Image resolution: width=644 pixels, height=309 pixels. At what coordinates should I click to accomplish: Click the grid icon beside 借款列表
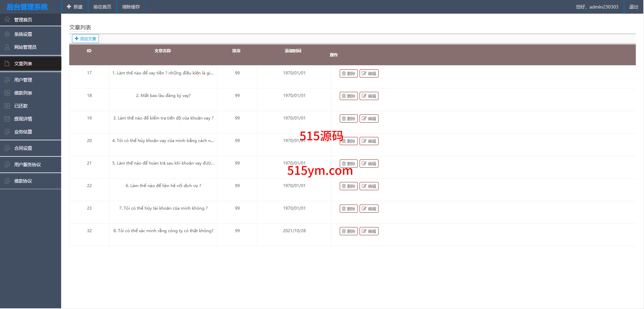point(7,93)
